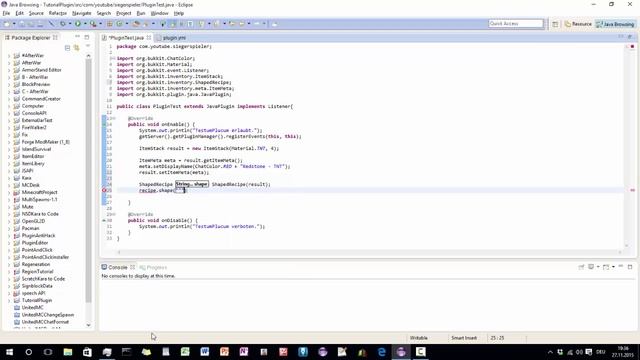Open Microsoft Edge from the taskbar

pyautogui.click(x=382, y=352)
